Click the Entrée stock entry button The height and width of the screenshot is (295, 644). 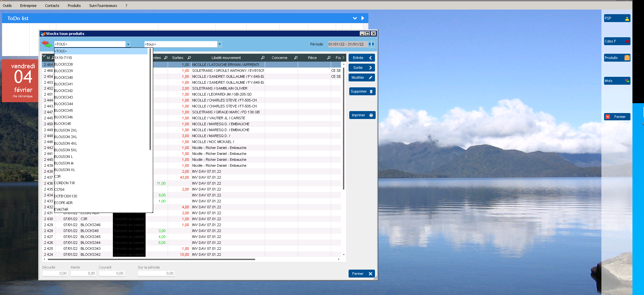tap(361, 58)
